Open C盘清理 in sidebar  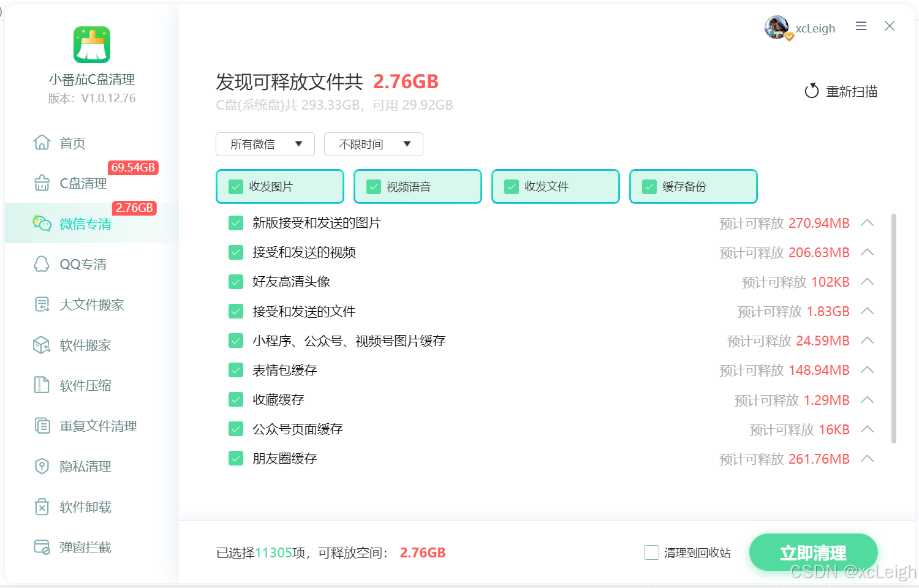point(92,183)
